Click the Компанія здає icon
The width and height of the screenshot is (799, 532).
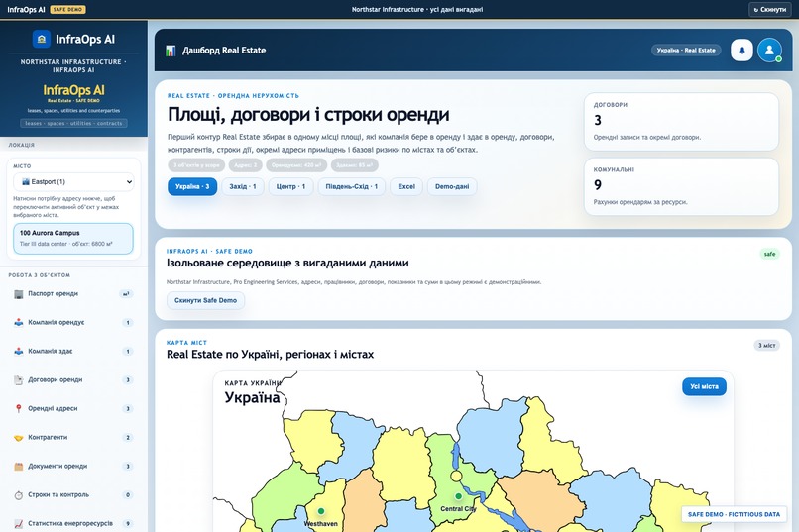[19, 352]
